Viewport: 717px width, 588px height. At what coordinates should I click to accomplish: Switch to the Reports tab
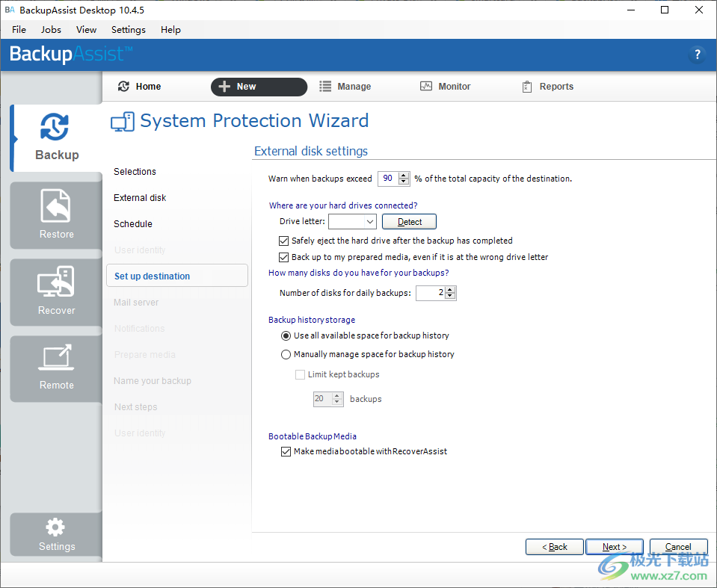(547, 87)
